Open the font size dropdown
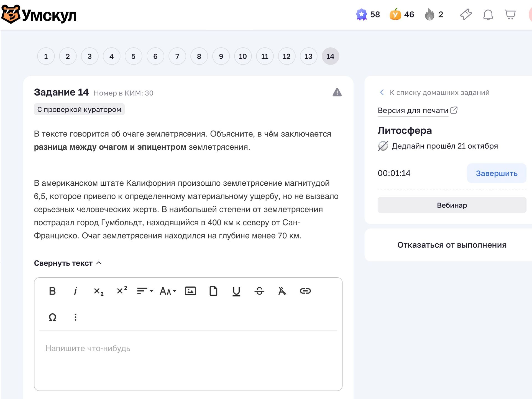The height and width of the screenshot is (399, 532). tap(168, 291)
